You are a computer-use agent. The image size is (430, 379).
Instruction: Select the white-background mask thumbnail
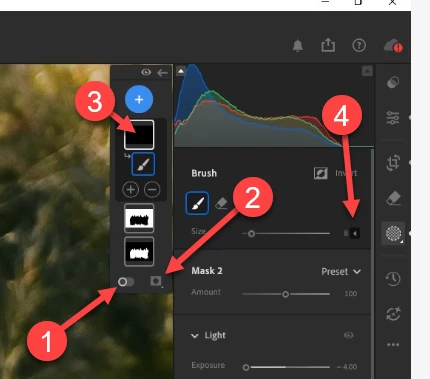coord(139,218)
